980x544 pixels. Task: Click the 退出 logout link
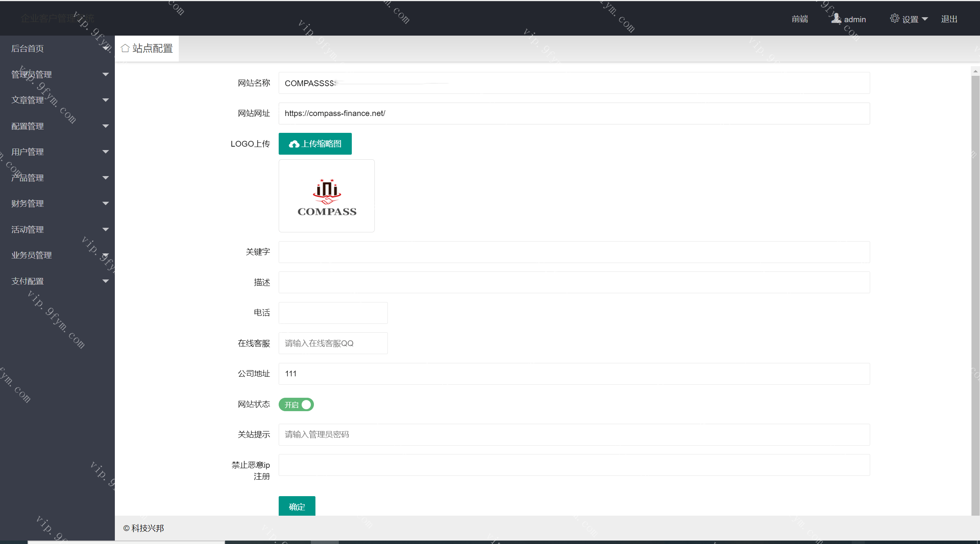click(x=949, y=19)
